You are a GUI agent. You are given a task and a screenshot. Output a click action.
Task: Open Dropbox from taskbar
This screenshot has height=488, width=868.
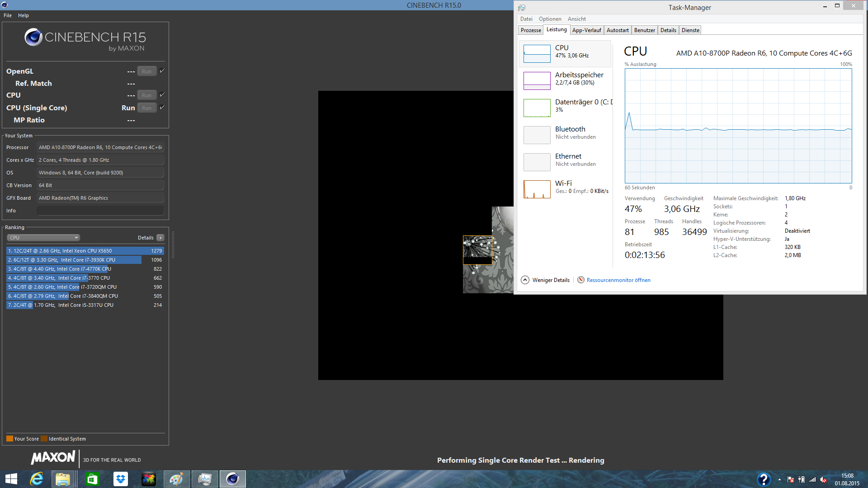[x=120, y=479]
